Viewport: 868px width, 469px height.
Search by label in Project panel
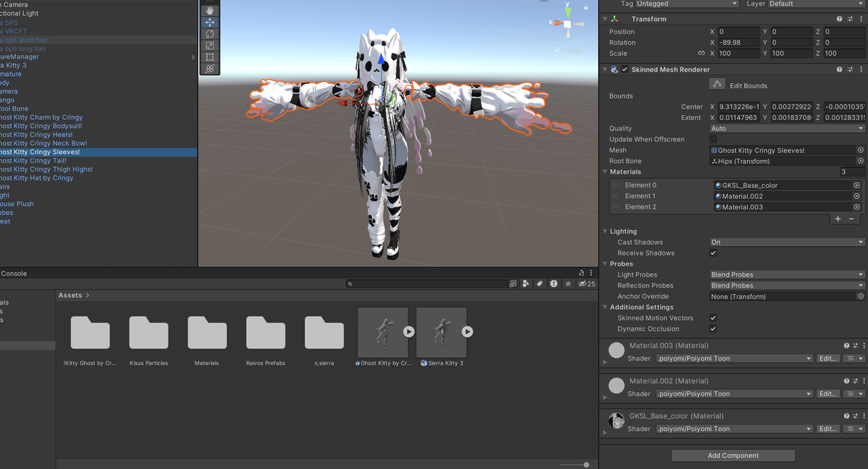540,284
